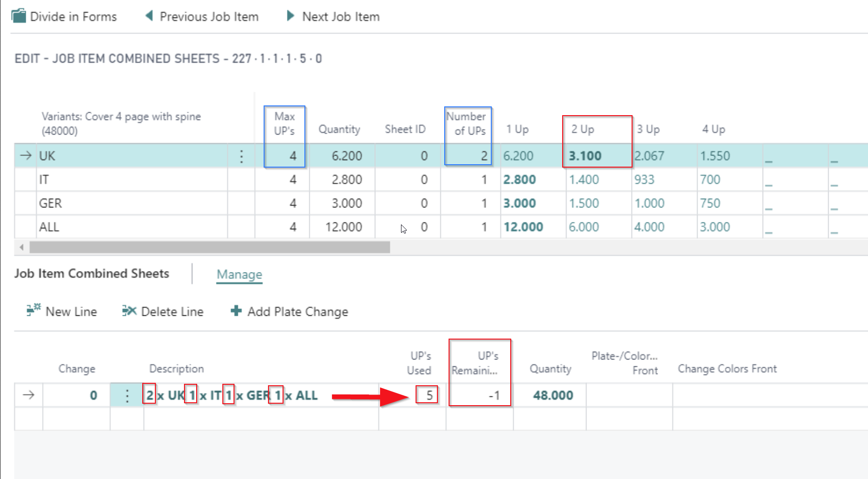The image size is (868, 479).
Task: Click the Divide in Forms icon
Action: [18, 16]
